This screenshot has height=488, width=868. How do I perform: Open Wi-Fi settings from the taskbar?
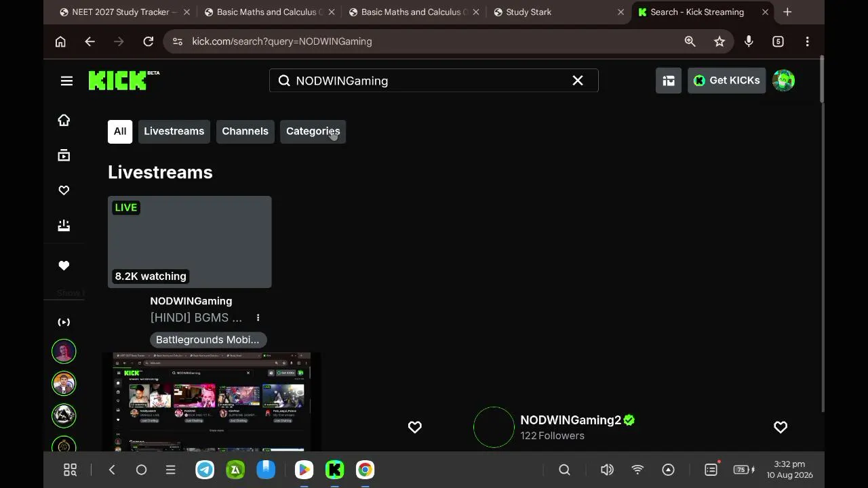[x=637, y=470]
